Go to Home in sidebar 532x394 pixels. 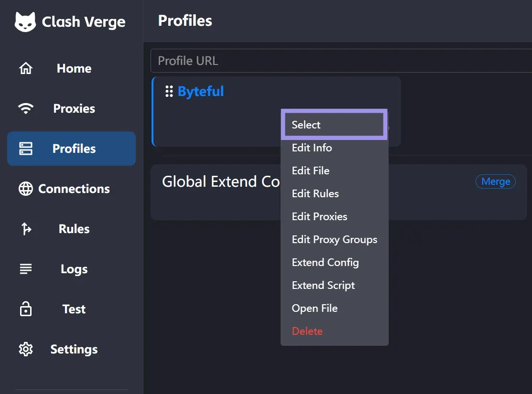click(71, 68)
